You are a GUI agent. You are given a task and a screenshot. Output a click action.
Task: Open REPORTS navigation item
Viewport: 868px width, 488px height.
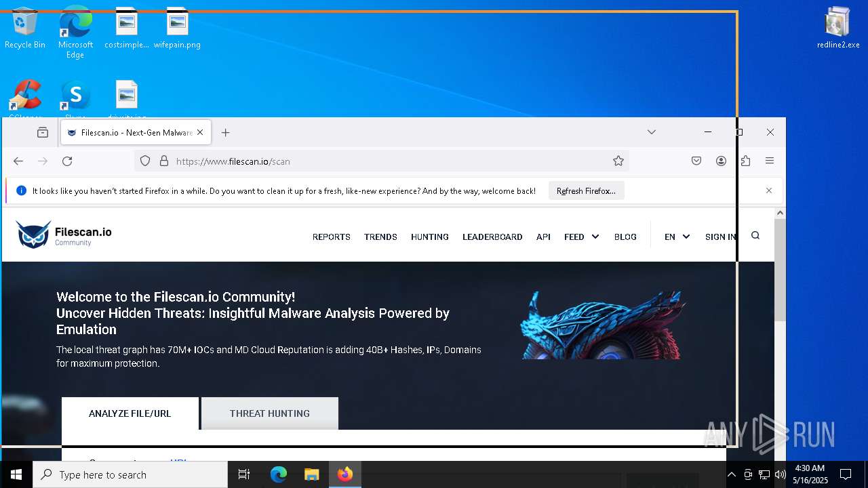(x=332, y=237)
